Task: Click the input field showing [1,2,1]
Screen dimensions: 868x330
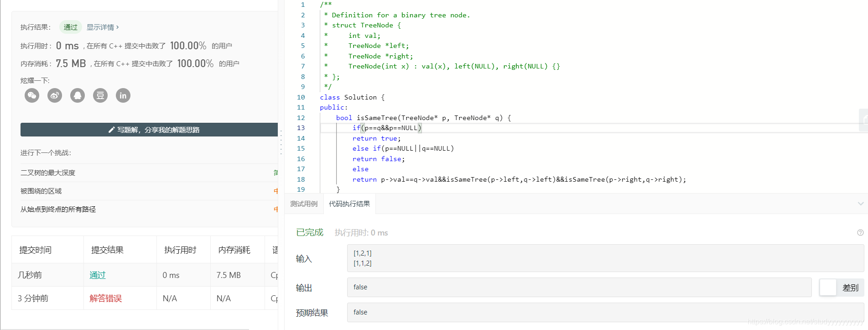Action: pos(605,258)
